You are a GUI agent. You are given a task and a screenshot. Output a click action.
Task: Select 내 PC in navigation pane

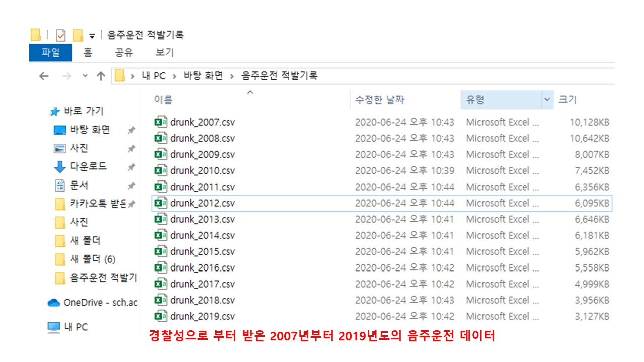point(75,327)
